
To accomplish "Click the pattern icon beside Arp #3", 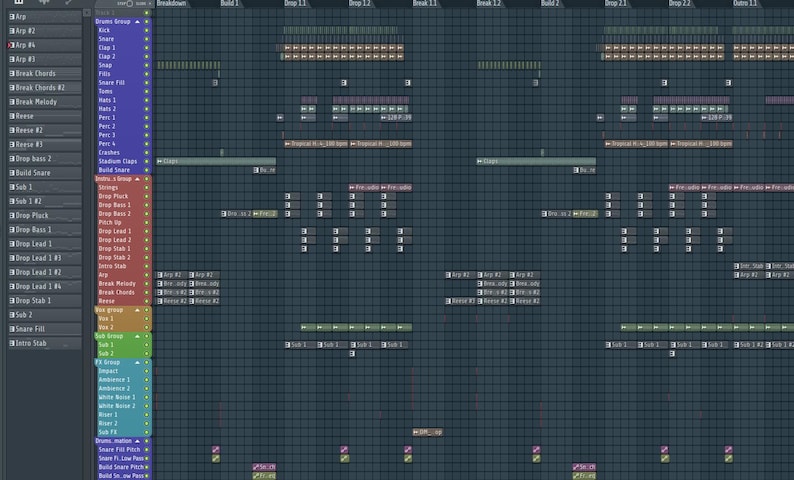I will click(12, 59).
